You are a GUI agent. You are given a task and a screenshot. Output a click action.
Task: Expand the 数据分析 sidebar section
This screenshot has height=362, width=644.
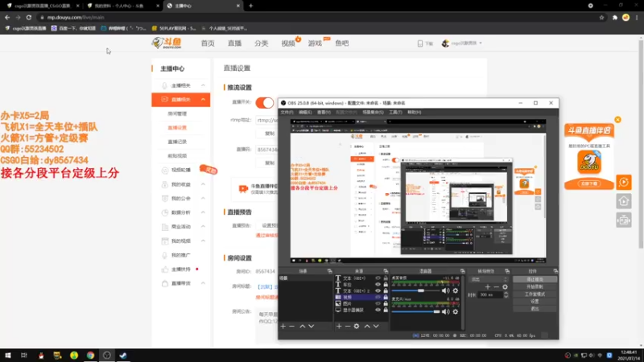[203, 212]
